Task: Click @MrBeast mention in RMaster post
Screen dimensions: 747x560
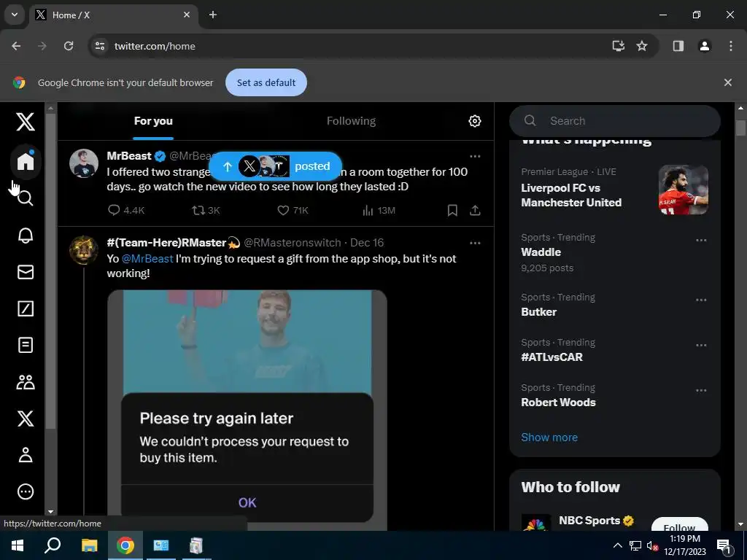Action: [x=147, y=259]
